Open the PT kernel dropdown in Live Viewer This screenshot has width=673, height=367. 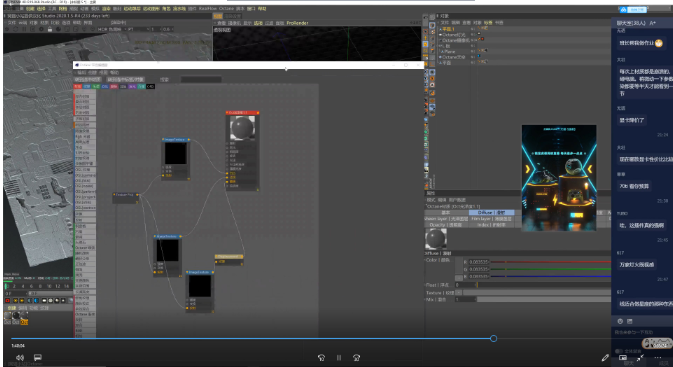click(137, 29)
